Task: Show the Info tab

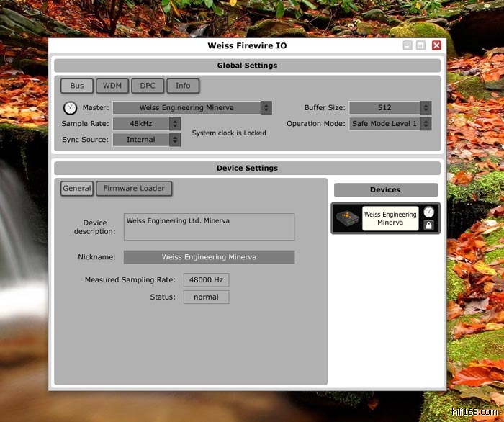Action: click(x=183, y=86)
